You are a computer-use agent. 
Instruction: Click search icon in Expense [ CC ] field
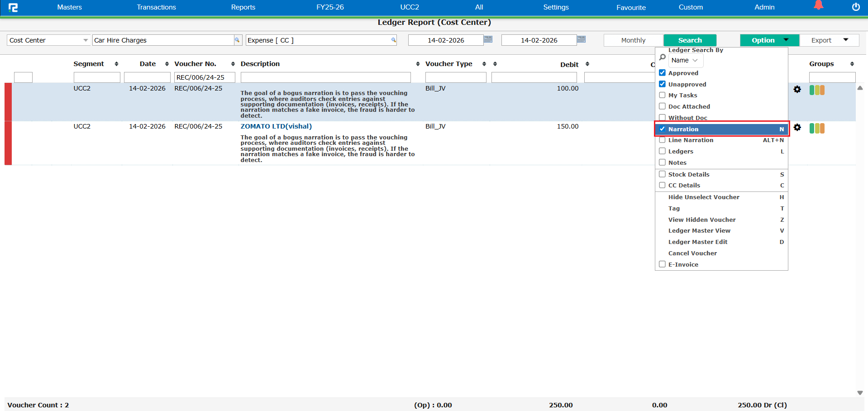[393, 40]
